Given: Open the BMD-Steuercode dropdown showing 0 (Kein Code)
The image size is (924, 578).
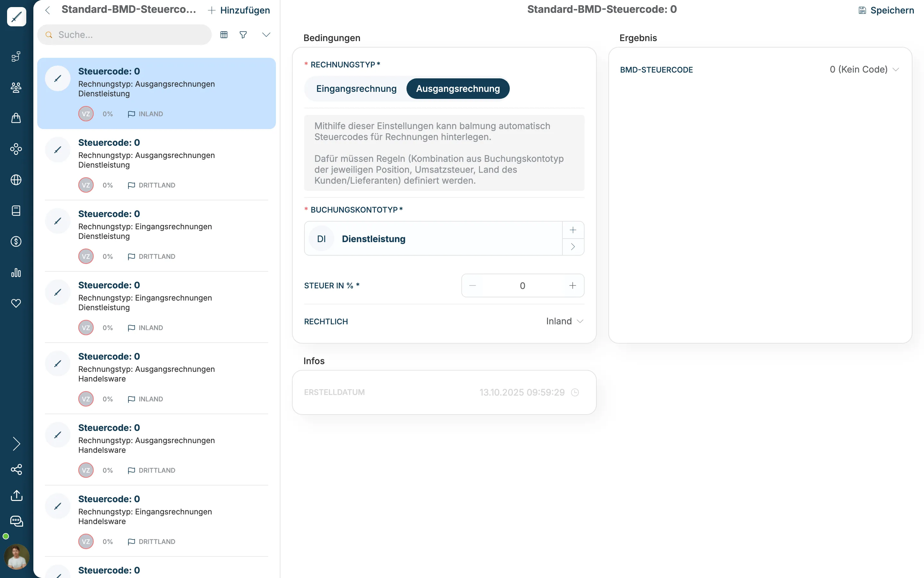Looking at the screenshot, I should point(864,70).
